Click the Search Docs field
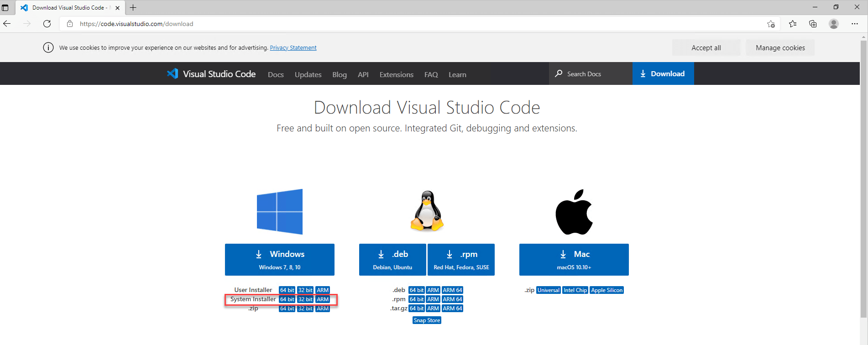 [591, 73]
